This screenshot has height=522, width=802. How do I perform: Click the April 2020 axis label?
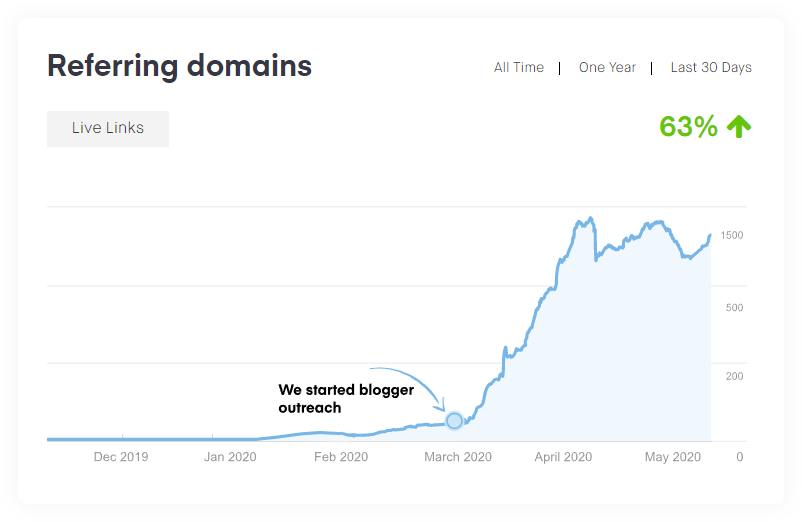[x=563, y=457]
